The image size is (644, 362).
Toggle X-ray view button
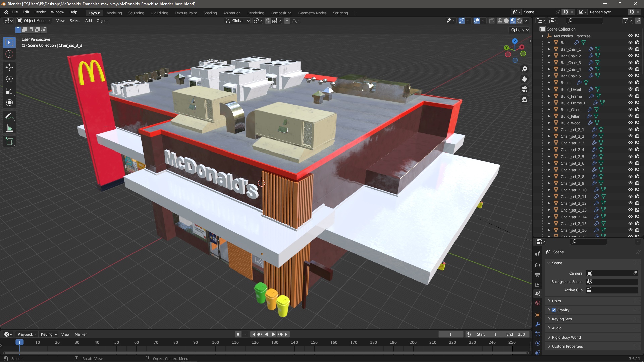pyautogui.click(x=492, y=21)
